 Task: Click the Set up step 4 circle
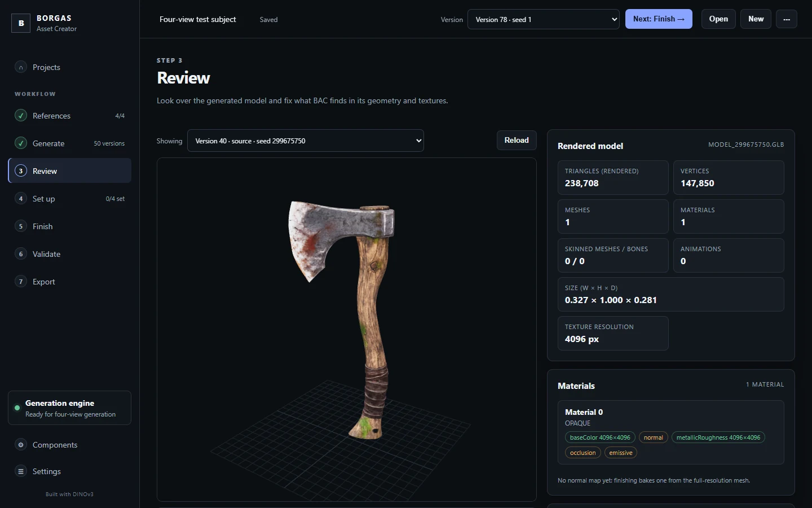click(21, 199)
